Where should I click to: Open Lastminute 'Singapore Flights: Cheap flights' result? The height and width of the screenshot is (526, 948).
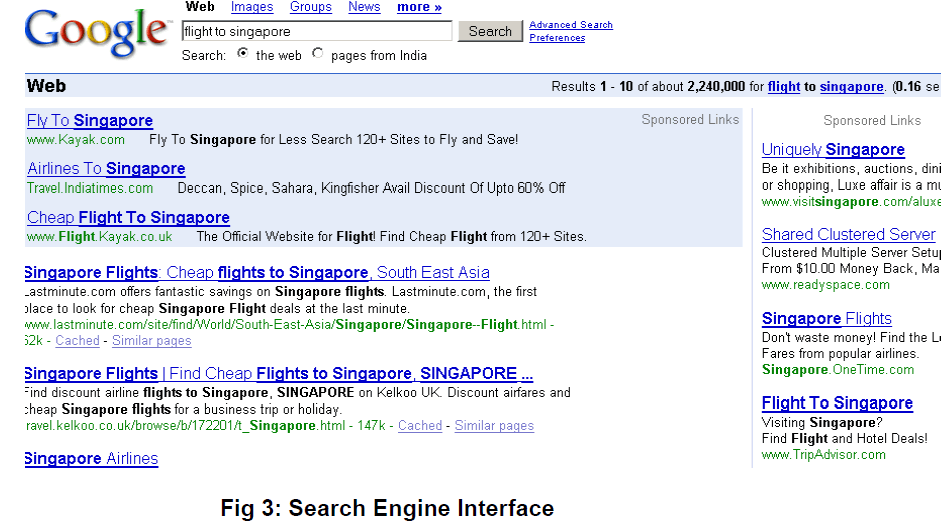click(x=257, y=273)
